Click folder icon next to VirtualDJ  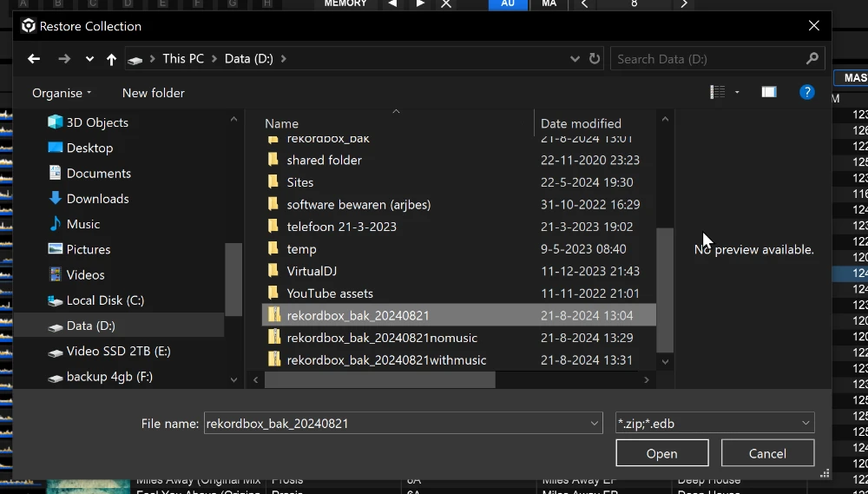pos(273,270)
